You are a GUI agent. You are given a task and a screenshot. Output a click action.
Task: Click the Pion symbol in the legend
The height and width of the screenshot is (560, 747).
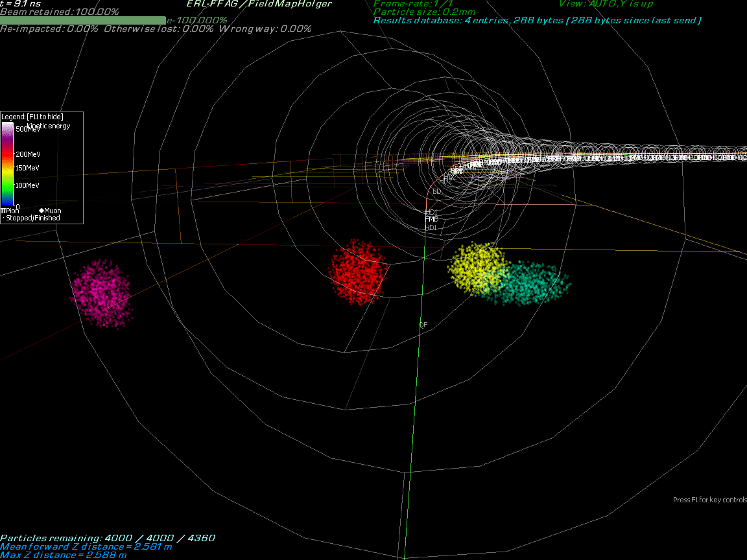[x=3, y=211]
